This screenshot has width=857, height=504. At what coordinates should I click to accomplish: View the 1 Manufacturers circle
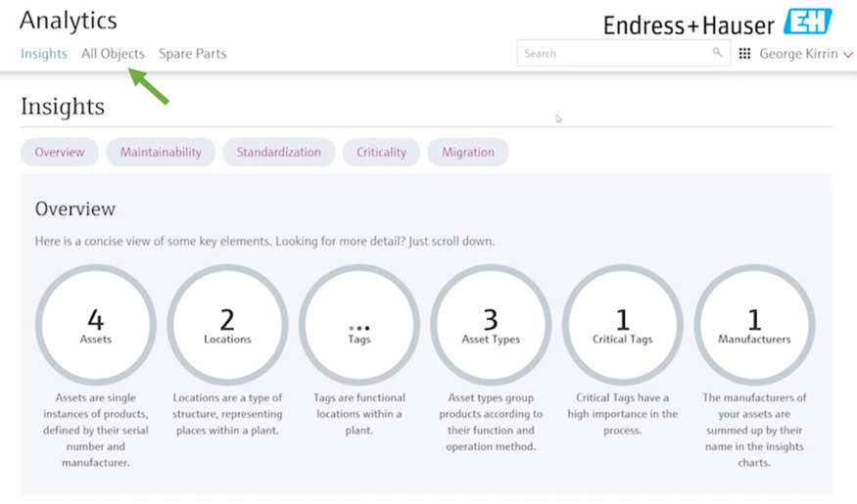pos(754,325)
